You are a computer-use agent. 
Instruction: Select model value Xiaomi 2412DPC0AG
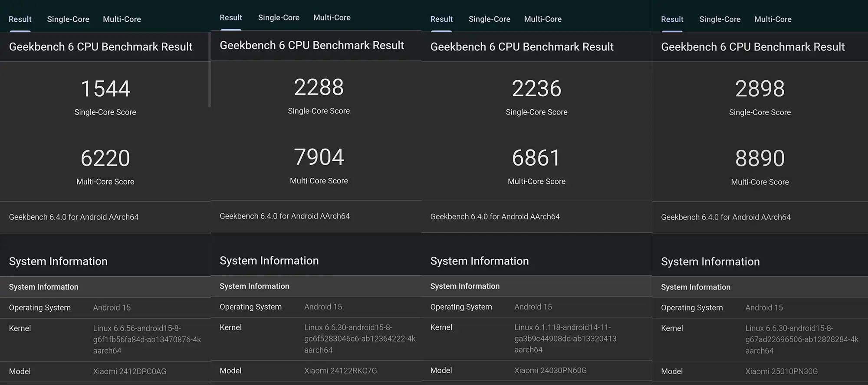pyautogui.click(x=129, y=372)
